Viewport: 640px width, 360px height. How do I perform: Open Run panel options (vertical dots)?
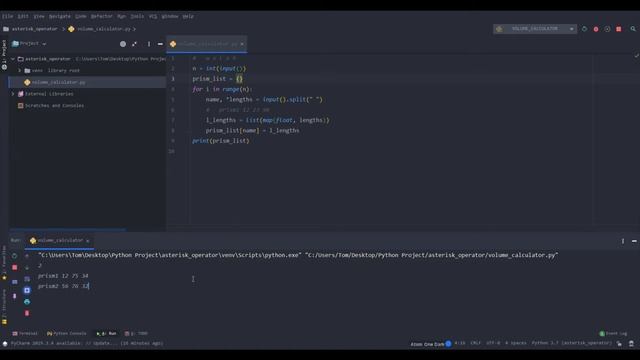click(623, 241)
